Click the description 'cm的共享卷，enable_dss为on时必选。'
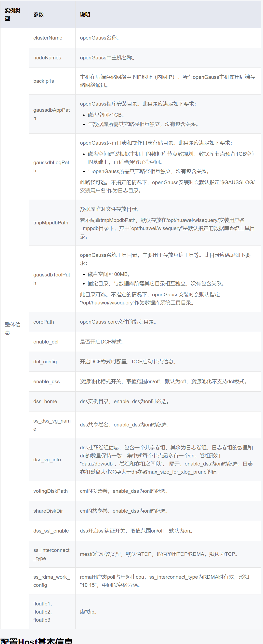263x644 pixels. tap(125, 511)
